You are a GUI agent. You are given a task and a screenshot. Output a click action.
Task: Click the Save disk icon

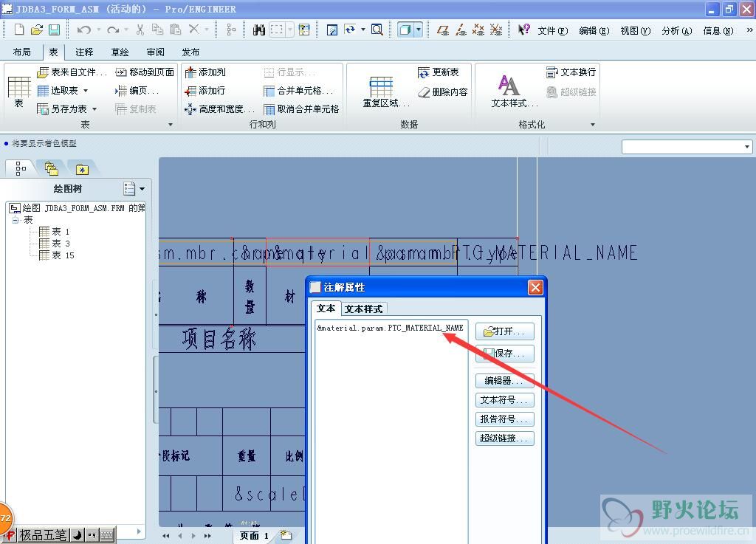(54, 30)
